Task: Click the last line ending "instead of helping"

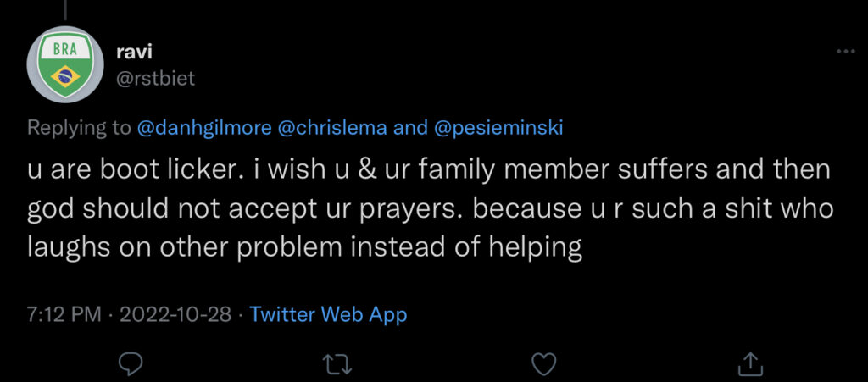Action: click(305, 247)
